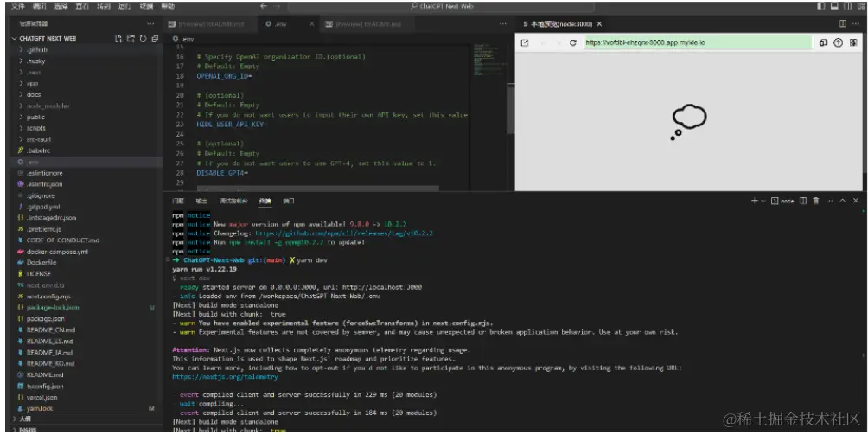Screen dimensions: 868x435
Task: Click the ChatGPT Next Web command search box
Action: coord(441,6)
